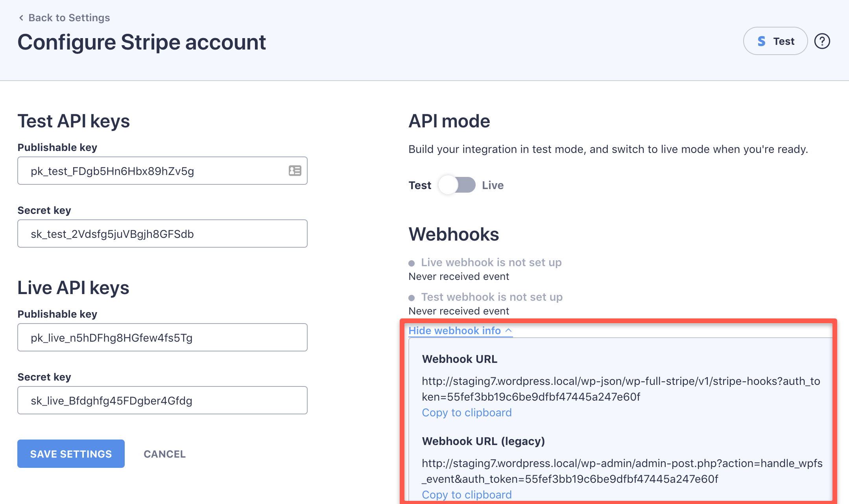Click Save Settings
This screenshot has width=849, height=504.
71,454
